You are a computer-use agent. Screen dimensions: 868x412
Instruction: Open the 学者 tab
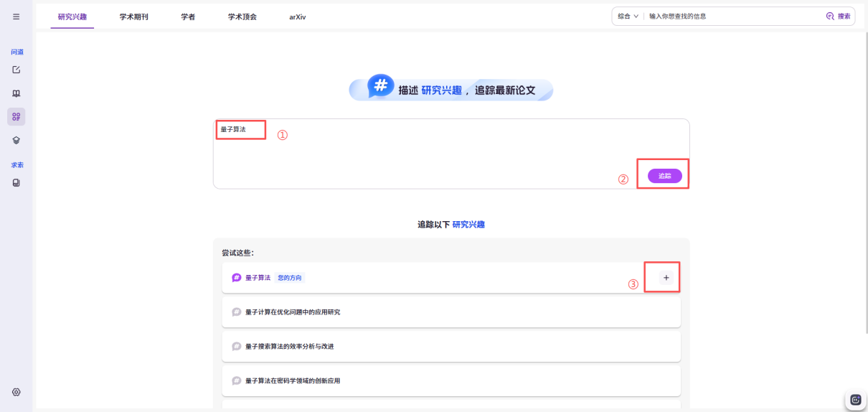coord(188,17)
